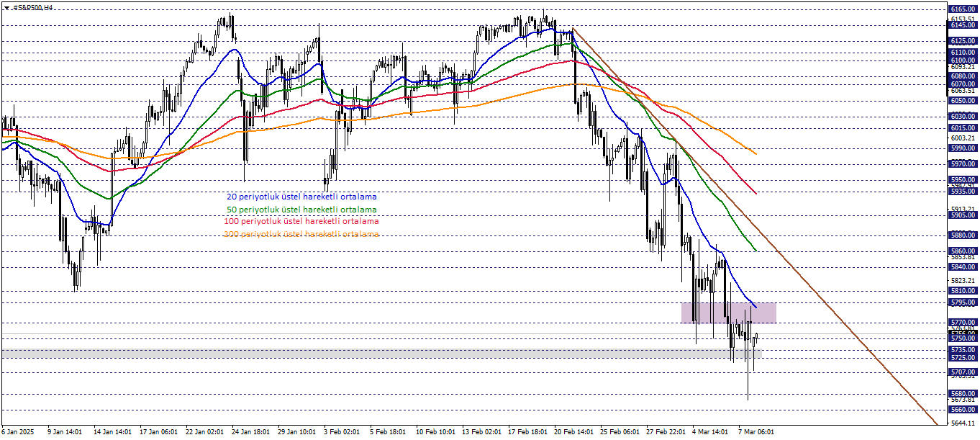This screenshot has width=980, height=440.
Task: Click the 5860.00 price level label
Action: (962, 251)
